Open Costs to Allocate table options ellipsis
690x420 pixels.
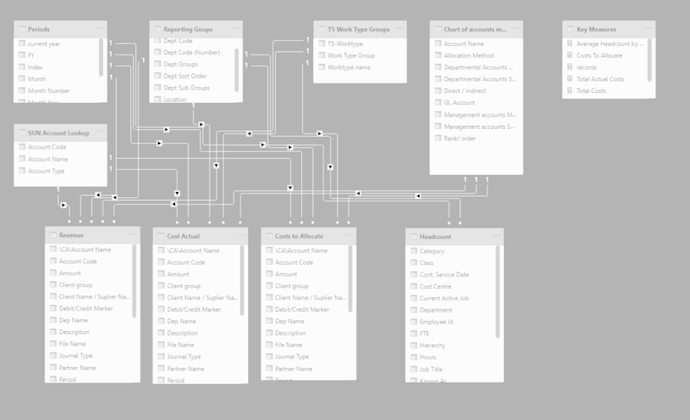(349, 235)
